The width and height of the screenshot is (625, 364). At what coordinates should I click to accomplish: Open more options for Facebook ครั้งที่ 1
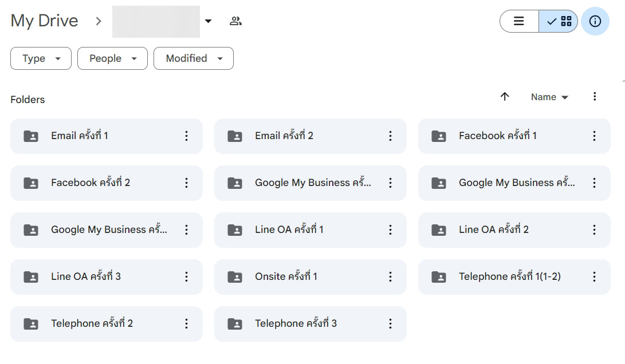[x=594, y=136]
